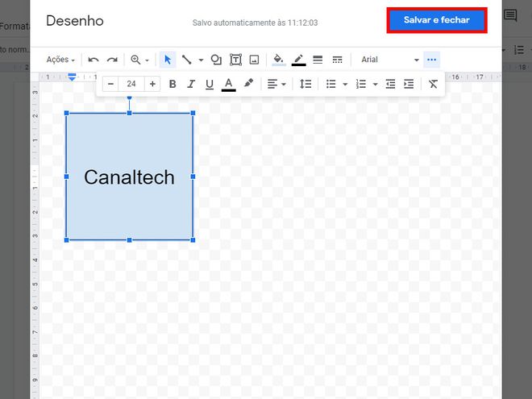Toggle italic formatting
Viewport: 532px width, 399px height.
point(191,84)
